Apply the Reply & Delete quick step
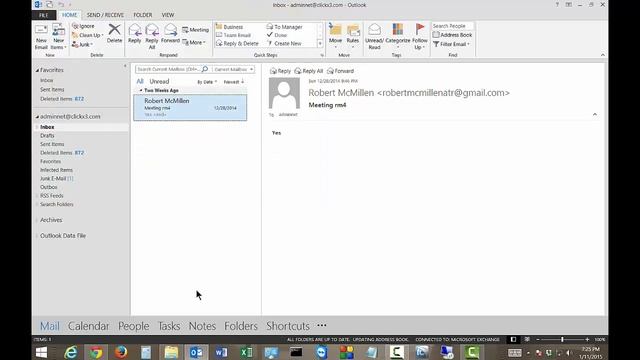640x360 pixels. tap(237, 43)
